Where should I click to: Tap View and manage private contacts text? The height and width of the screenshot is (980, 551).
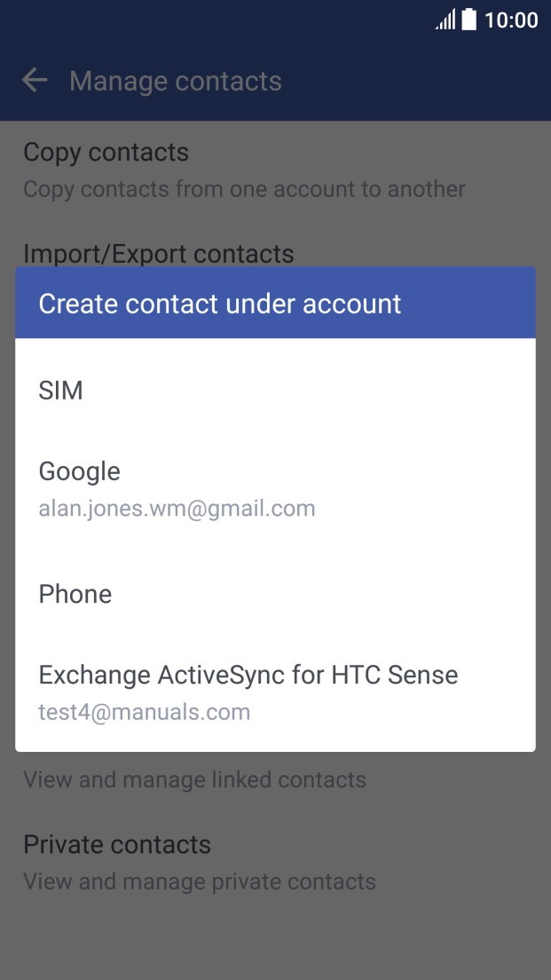pyautogui.click(x=200, y=881)
